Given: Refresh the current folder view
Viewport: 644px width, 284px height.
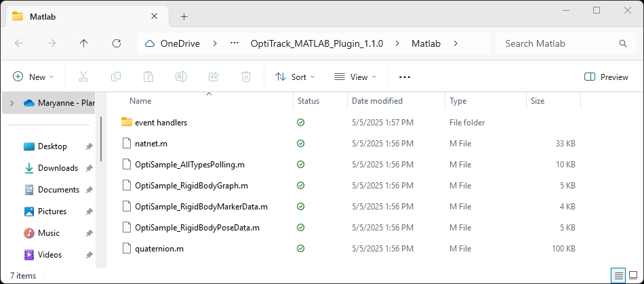Looking at the screenshot, I should 116,43.
